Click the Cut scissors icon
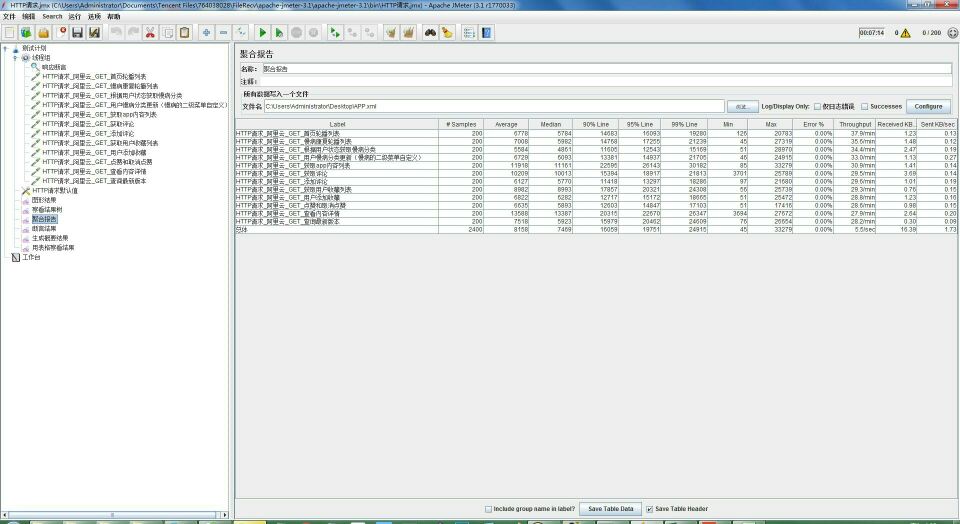The width and height of the screenshot is (960, 524). tap(150, 33)
